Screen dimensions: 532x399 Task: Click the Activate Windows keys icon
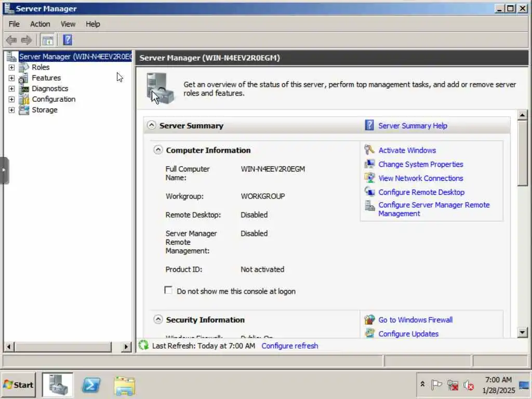click(x=369, y=150)
